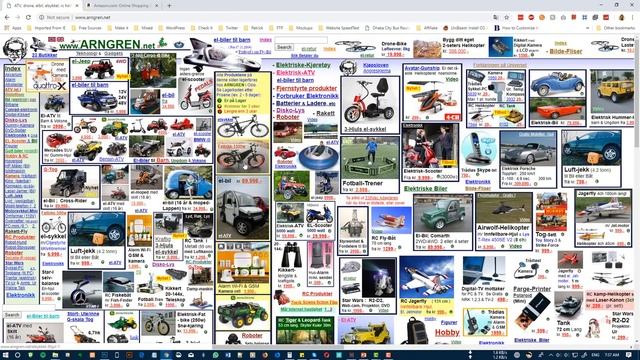This screenshot has width=640, height=360.
Task: Switch to the Amazon.com Online Shopping tab
Action: (121, 6)
